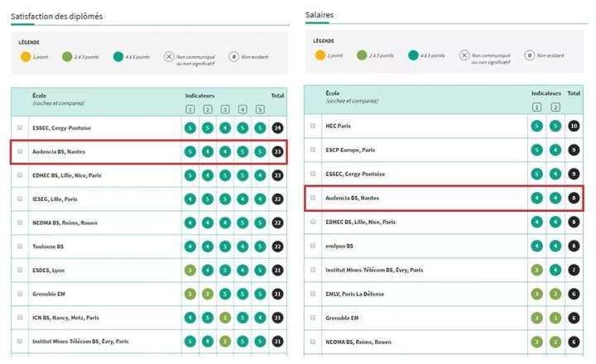This screenshot has width=596, height=364.
Task: Check ESSEC, Cergy-Pontoise box in Satisfaction table
Action: [20, 127]
